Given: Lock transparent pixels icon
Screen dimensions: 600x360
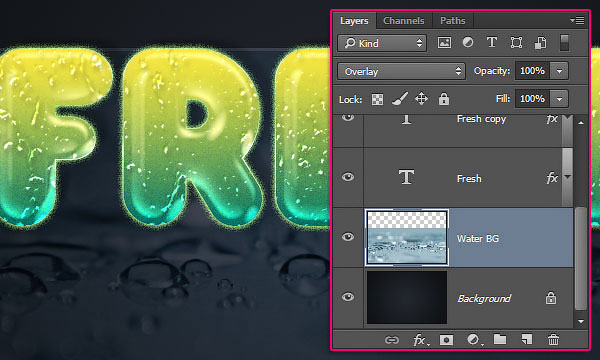Looking at the screenshot, I should tap(377, 99).
